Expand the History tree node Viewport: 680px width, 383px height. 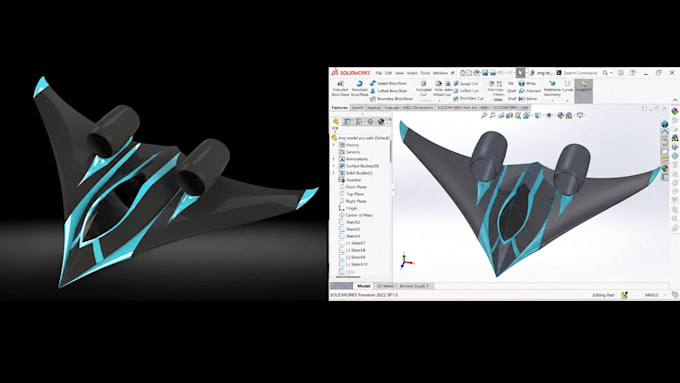333,145
